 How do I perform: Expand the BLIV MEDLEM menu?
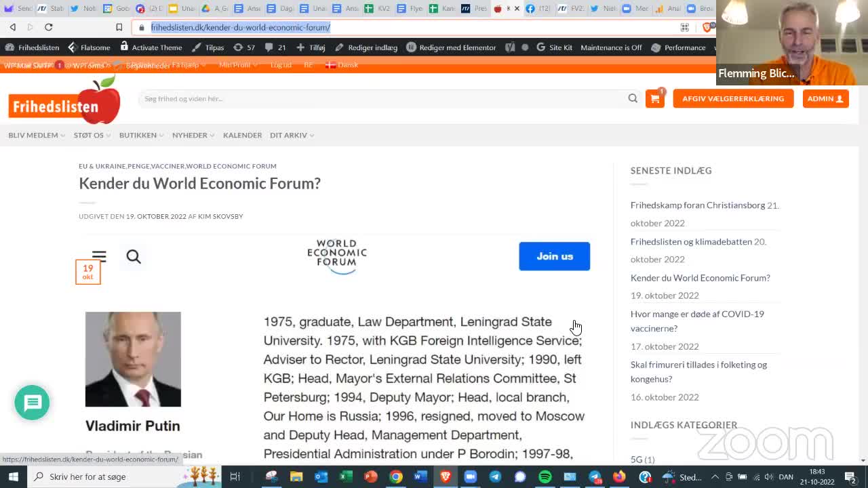[x=37, y=135]
